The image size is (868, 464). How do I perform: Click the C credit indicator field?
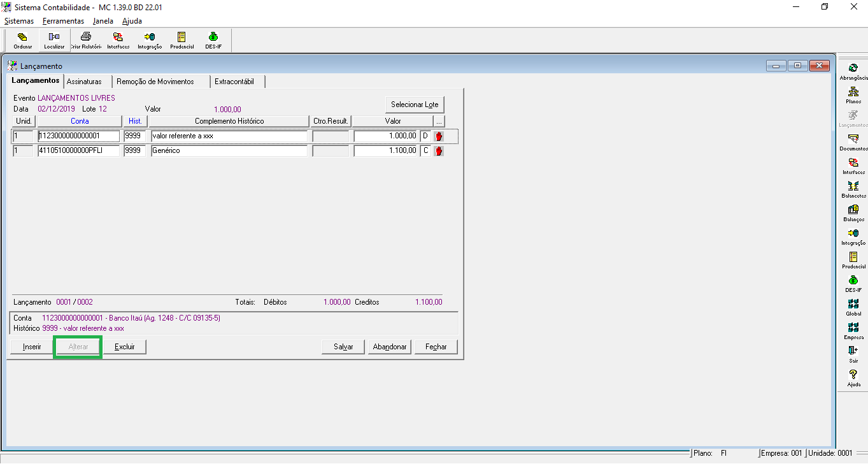click(425, 151)
